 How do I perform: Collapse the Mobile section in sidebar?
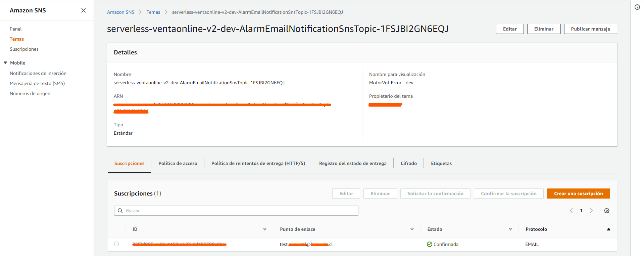[x=5, y=63]
